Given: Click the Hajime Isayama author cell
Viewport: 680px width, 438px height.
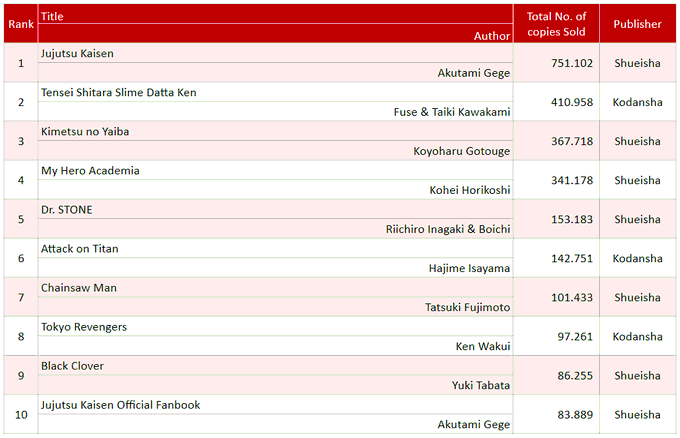Looking at the screenshot, I should 275,268.
